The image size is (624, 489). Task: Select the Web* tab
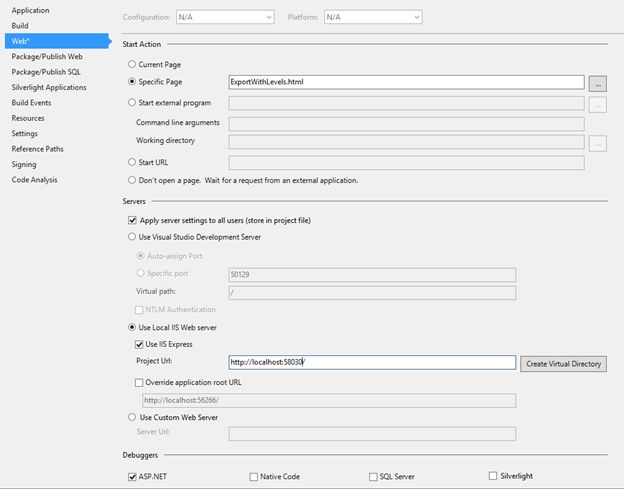[x=57, y=41]
